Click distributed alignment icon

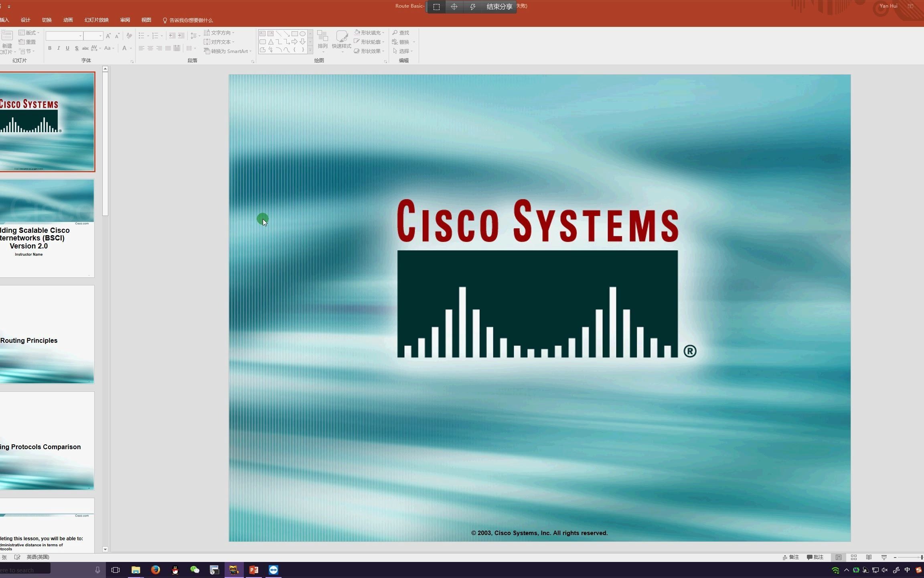[x=176, y=48]
